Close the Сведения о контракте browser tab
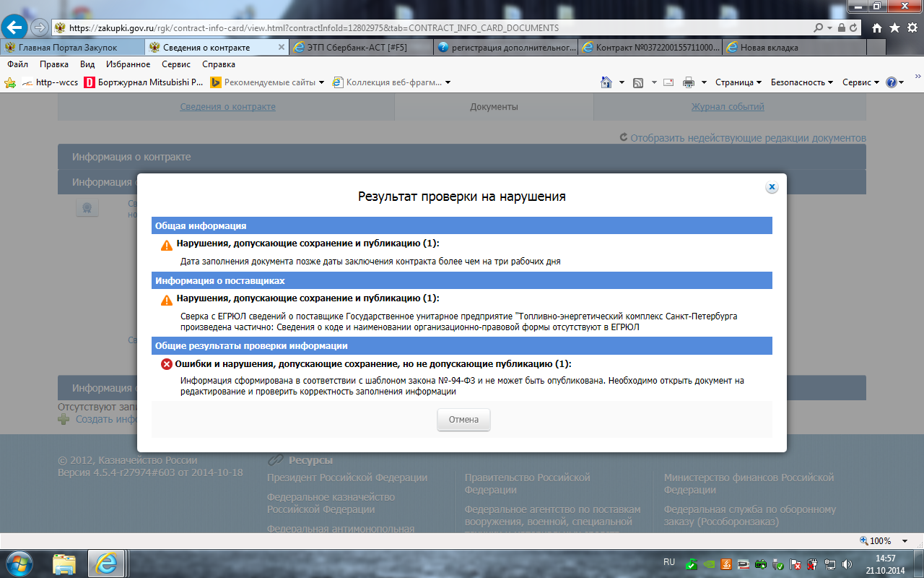Screen dimensions: 924x578 click(282, 48)
